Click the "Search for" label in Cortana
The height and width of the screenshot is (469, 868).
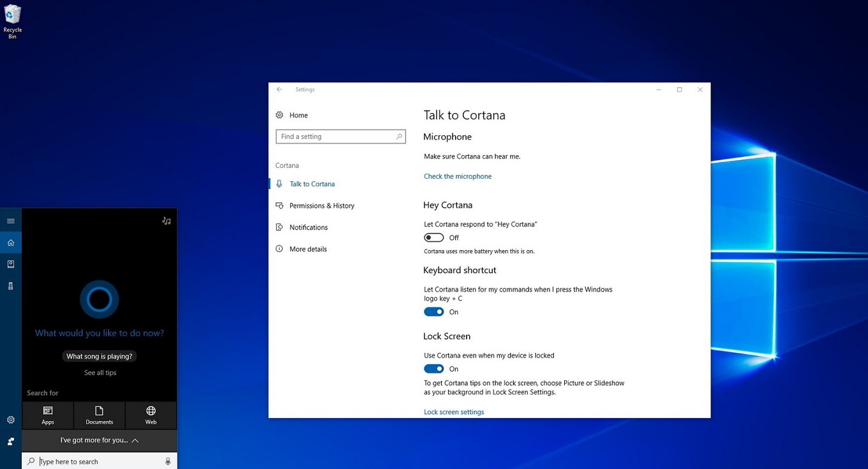[43, 393]
